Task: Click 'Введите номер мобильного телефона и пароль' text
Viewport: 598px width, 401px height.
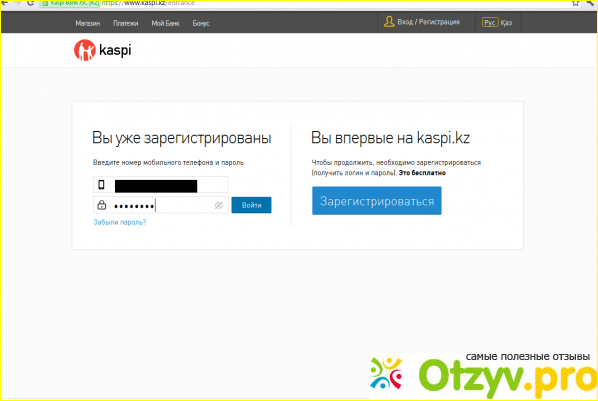Action: (168, 163)
